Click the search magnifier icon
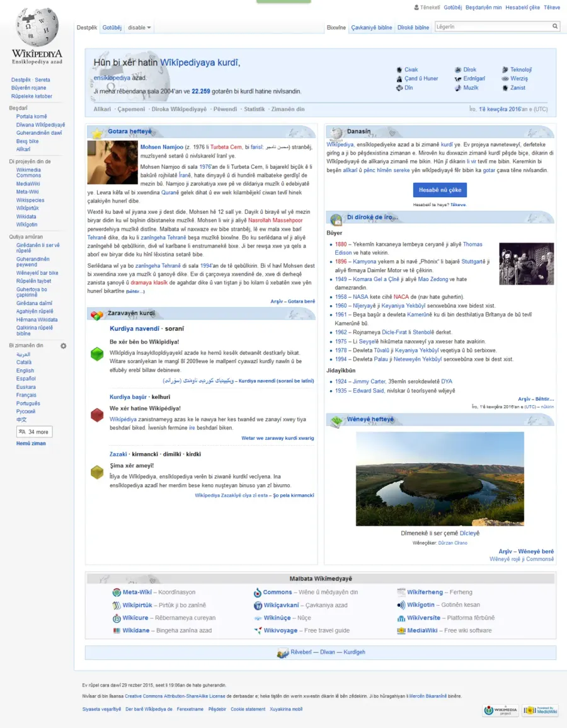 [x=555, y=26]
